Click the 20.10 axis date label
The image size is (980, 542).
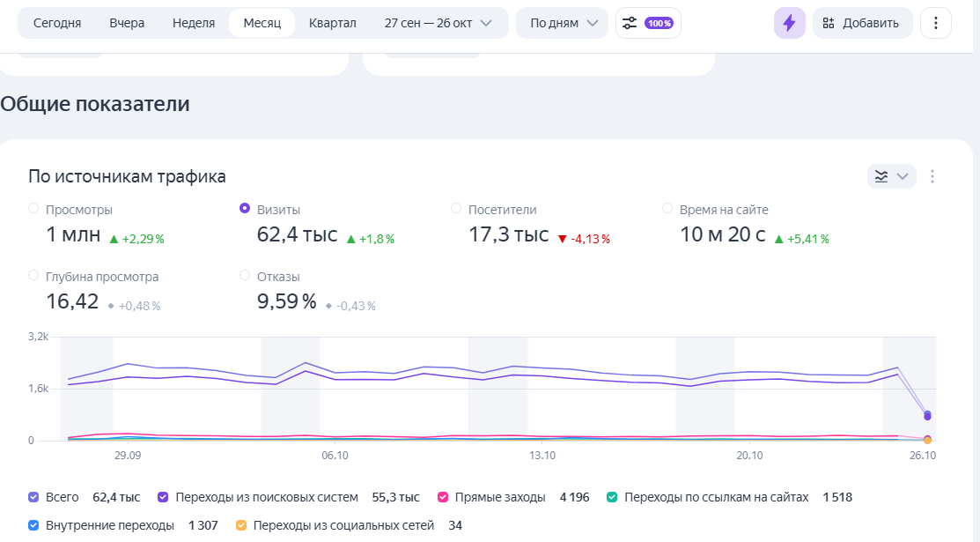tap(749, 456)
